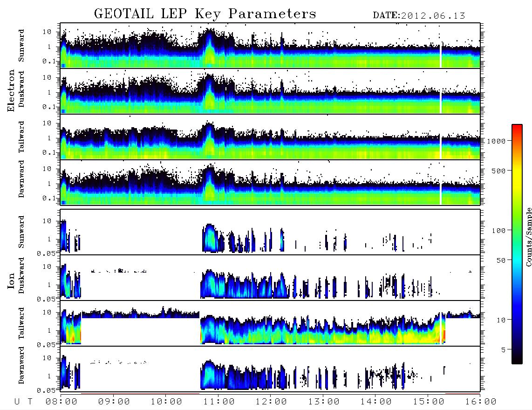Click the Ion Duskward spectrogram panel
The image size is (532, 410).
click(x=270, y=278)
